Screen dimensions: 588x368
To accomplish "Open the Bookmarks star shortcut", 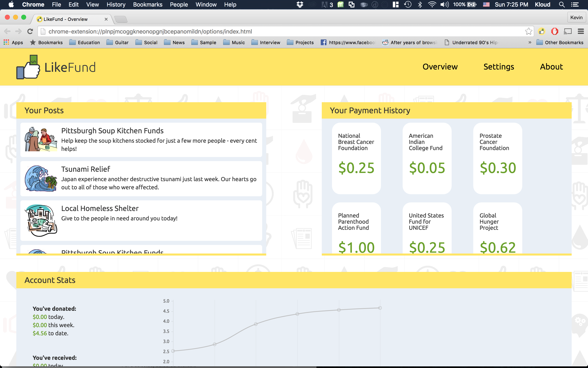I will tap(46, 43).
